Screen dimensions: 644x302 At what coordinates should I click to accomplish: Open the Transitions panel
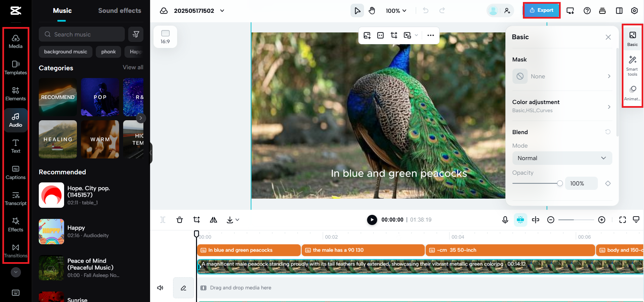click(16, 251)
